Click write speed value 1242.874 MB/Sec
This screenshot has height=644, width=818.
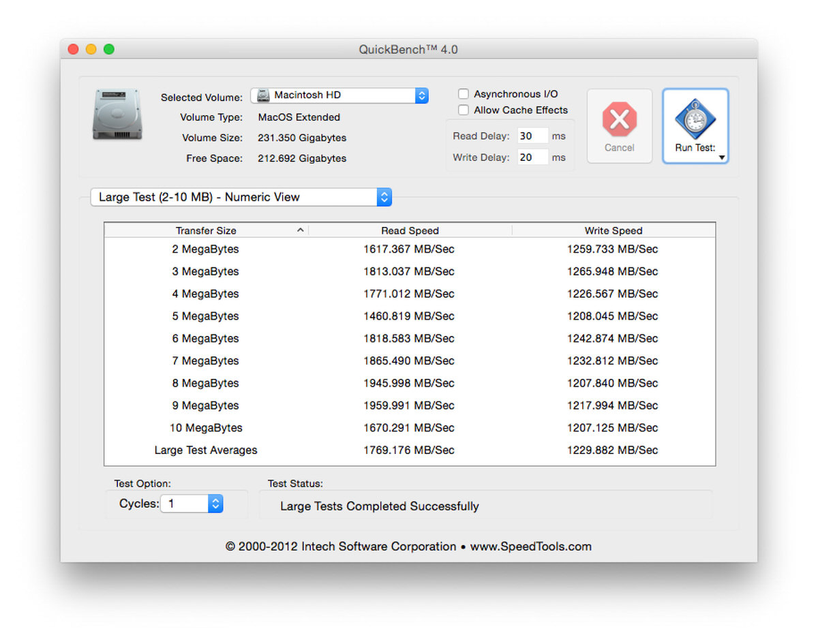[x=613, y=338]
